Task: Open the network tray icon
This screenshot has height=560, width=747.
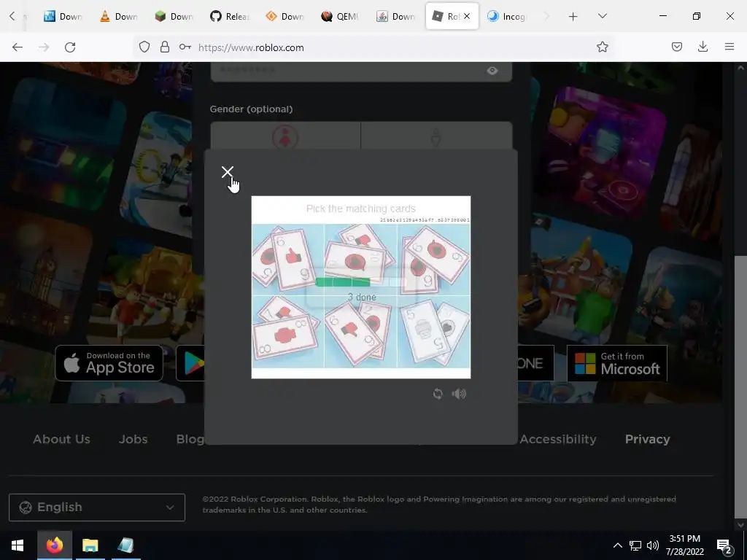Action: pos(635,545)
